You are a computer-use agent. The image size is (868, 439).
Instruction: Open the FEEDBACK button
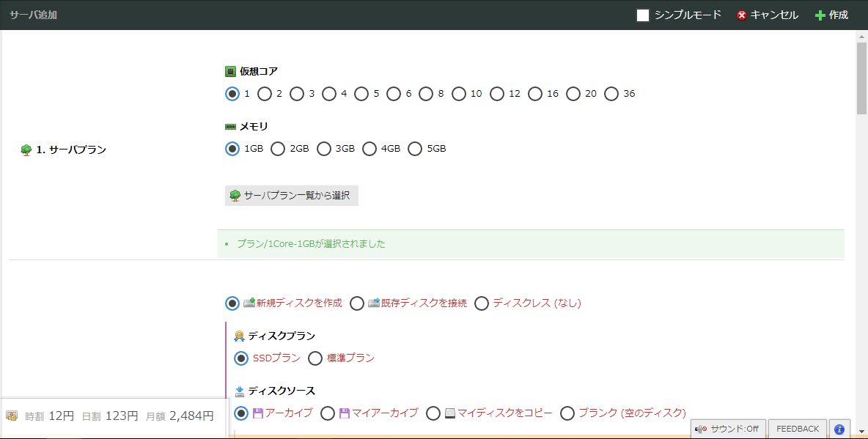pos(798,429)
